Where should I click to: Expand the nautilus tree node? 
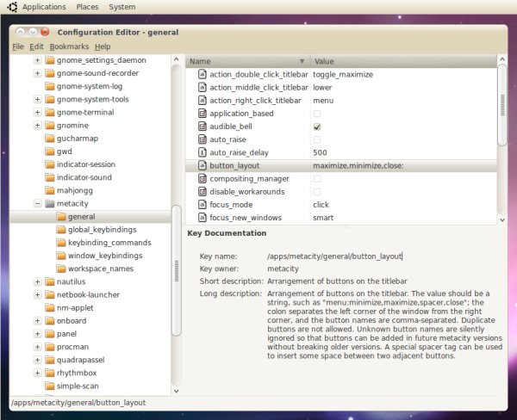[x=38, y=281]
